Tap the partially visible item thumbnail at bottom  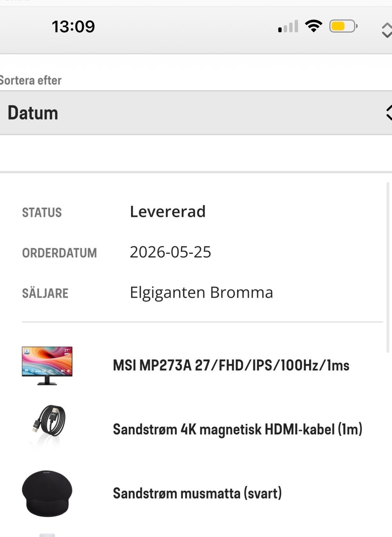pos(47,535)
